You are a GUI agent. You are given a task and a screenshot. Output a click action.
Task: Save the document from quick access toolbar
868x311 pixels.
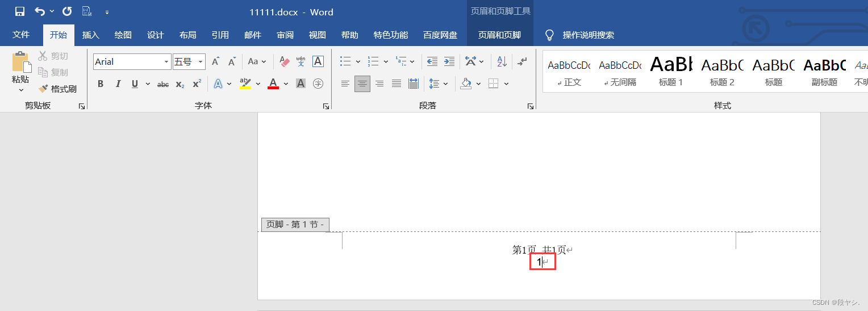click(x=20, y=11)
